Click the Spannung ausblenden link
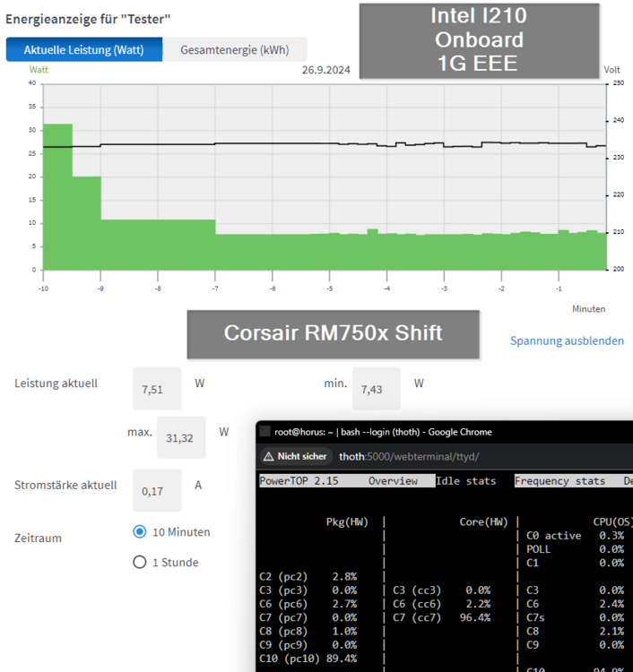This screenshot has height=672, width=633. (567, 340)
